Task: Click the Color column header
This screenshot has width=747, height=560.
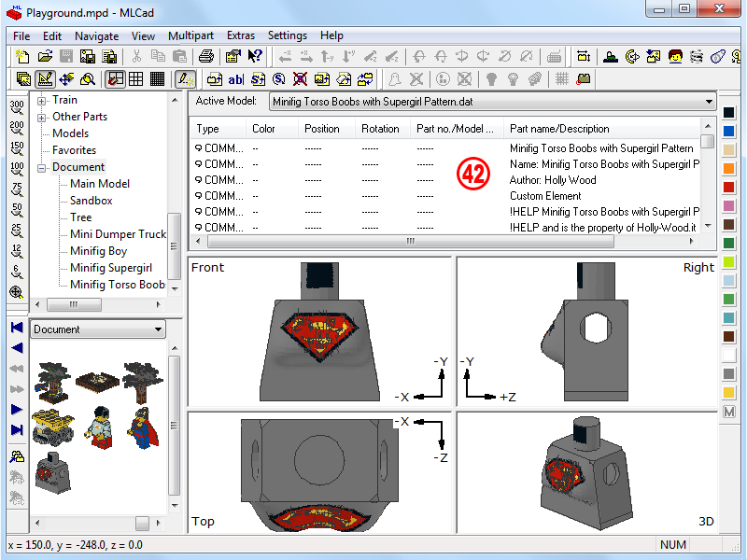Action: coord(273,129)
